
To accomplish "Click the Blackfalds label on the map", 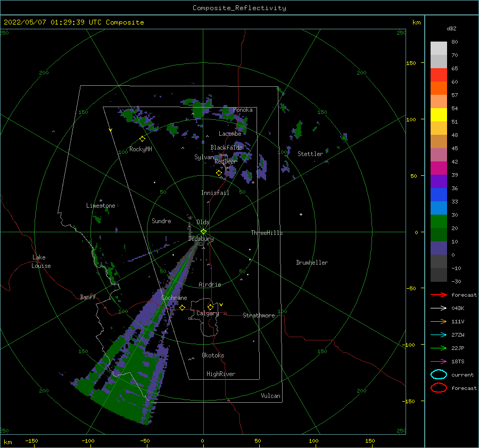I will point(226,148).
